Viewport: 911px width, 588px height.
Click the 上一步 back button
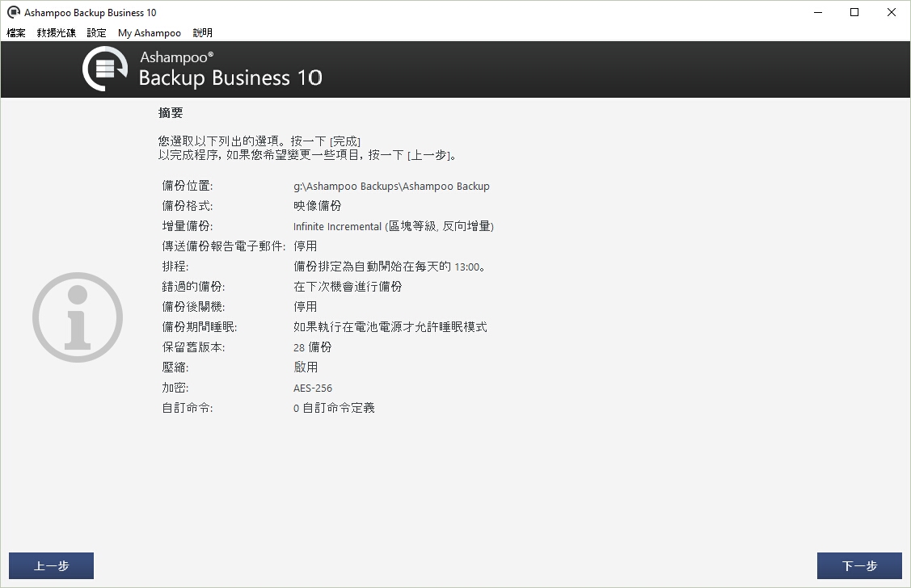pos(51,566)
